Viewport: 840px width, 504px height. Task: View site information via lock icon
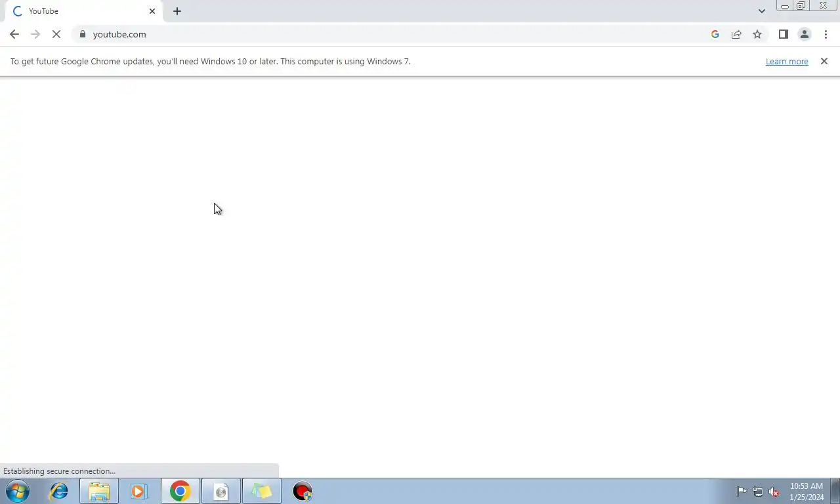click(83, 34)
